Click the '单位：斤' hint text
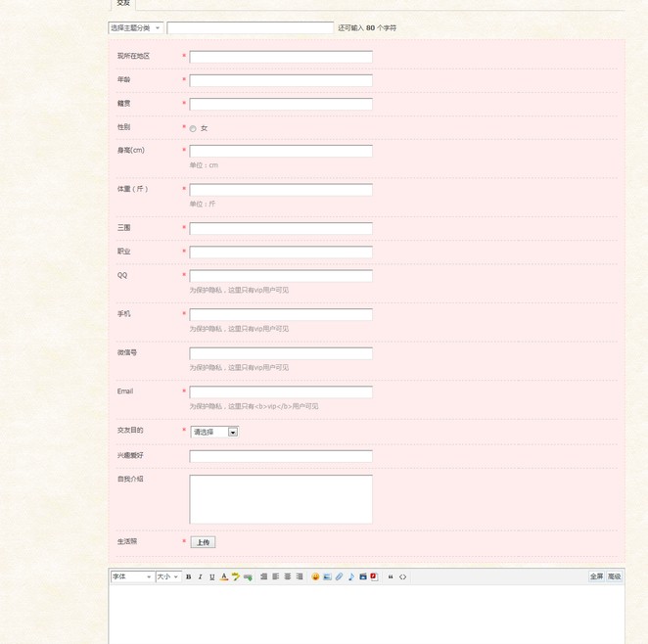This screenshot has width=648, height=644. [203, 205]
